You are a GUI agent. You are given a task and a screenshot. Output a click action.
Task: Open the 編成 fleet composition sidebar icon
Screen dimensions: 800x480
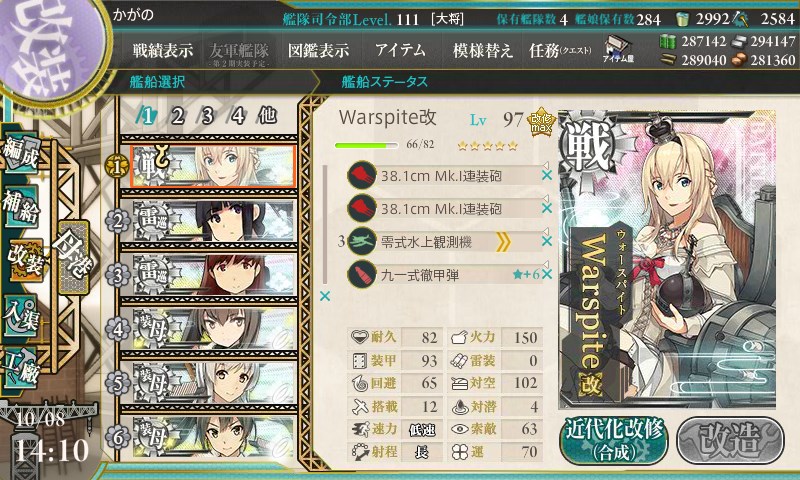(x=21, y=152)
